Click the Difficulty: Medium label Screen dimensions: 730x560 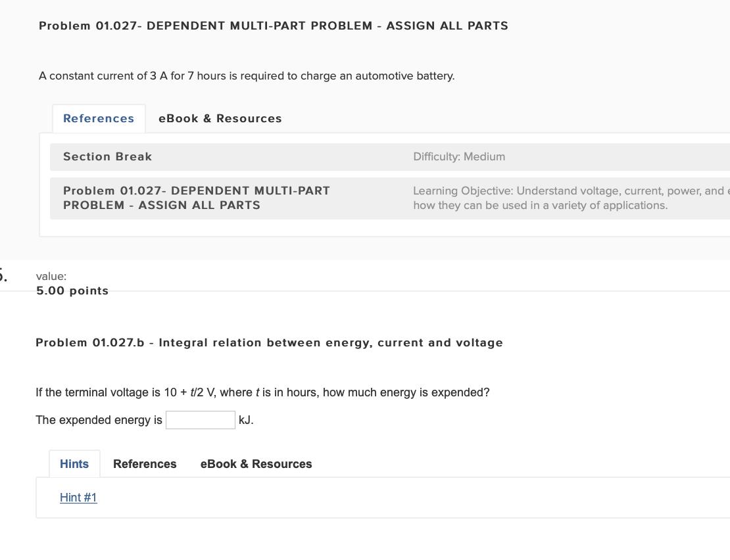point(459,156)
